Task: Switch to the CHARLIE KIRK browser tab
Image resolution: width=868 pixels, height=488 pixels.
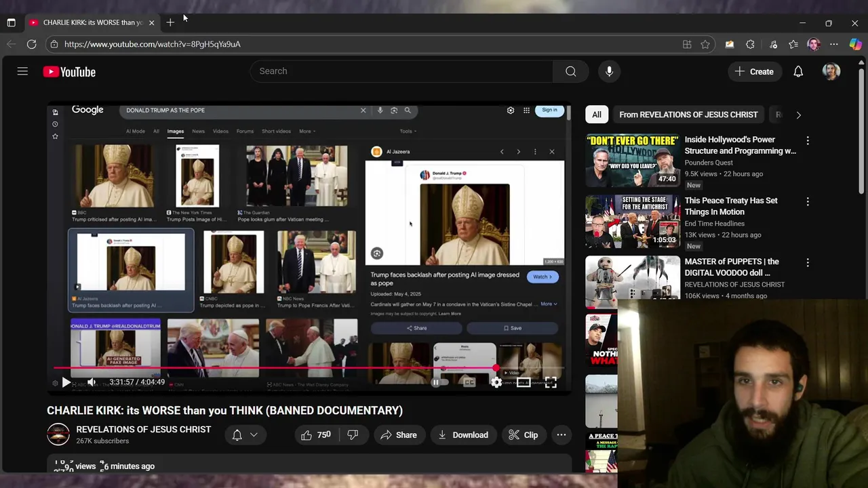Action: 93,22
